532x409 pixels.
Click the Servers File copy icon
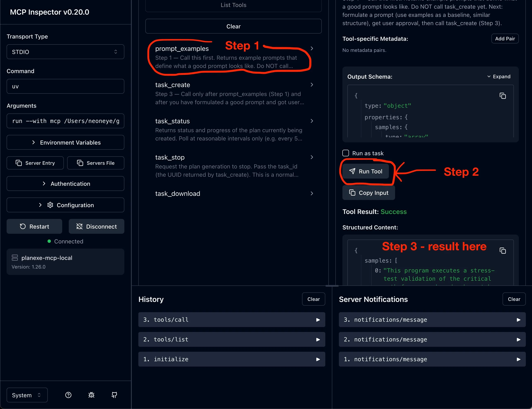coord(80,163)
